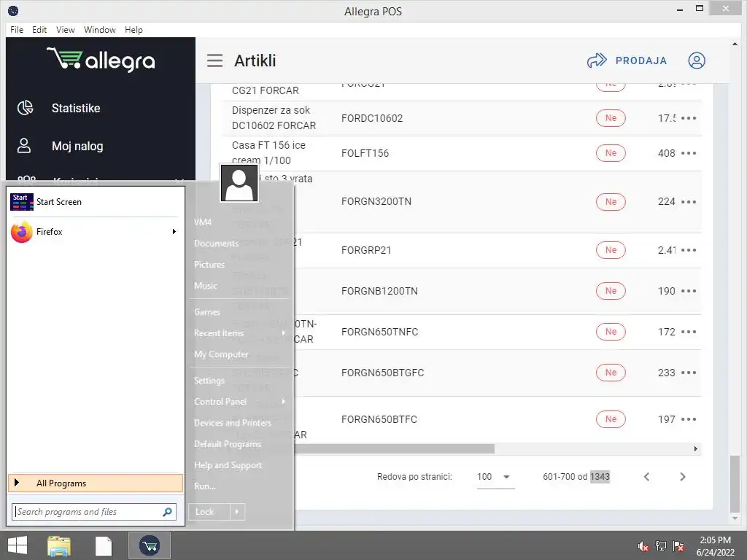Open three-dot menu for FORDC10602 row
This screenshot has height=560, width=747.
[x=689, y=118]
